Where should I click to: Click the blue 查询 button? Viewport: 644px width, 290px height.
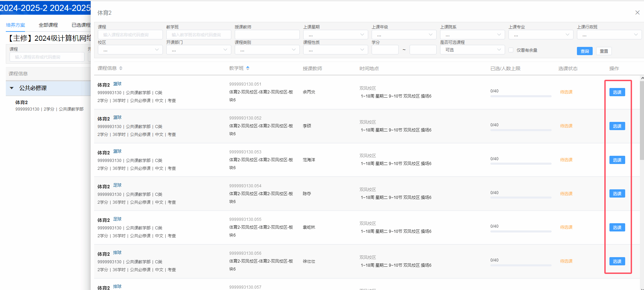click(x=584, y=51)
